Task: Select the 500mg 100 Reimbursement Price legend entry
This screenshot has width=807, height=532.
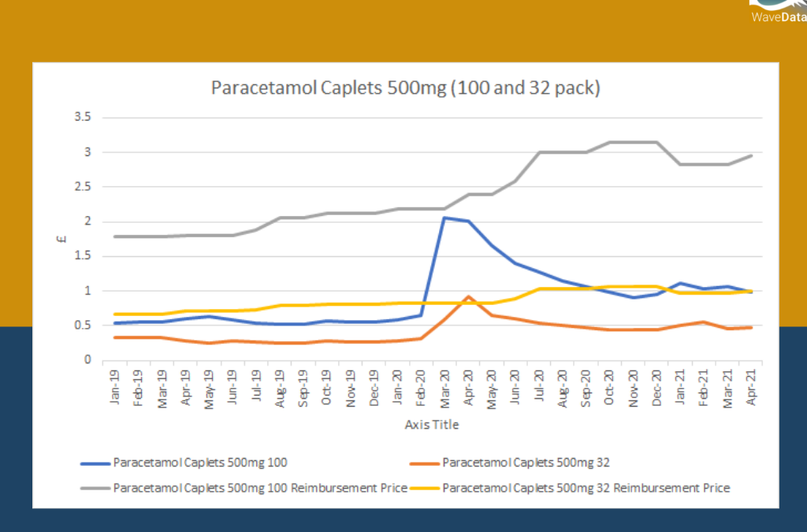Action: coord(260,488)
